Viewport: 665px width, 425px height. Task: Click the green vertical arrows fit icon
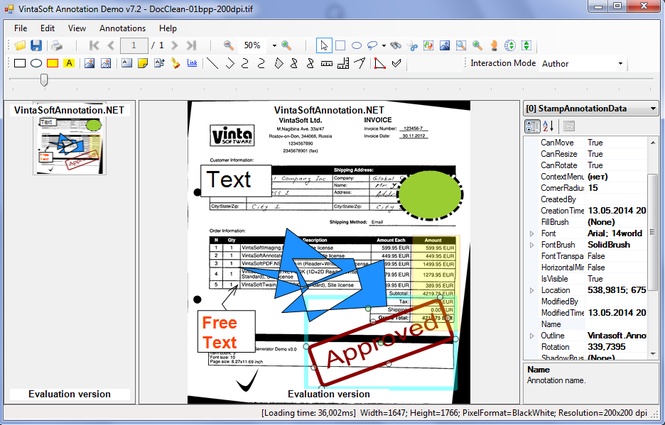pyautogui.click(x=526, y=45)
